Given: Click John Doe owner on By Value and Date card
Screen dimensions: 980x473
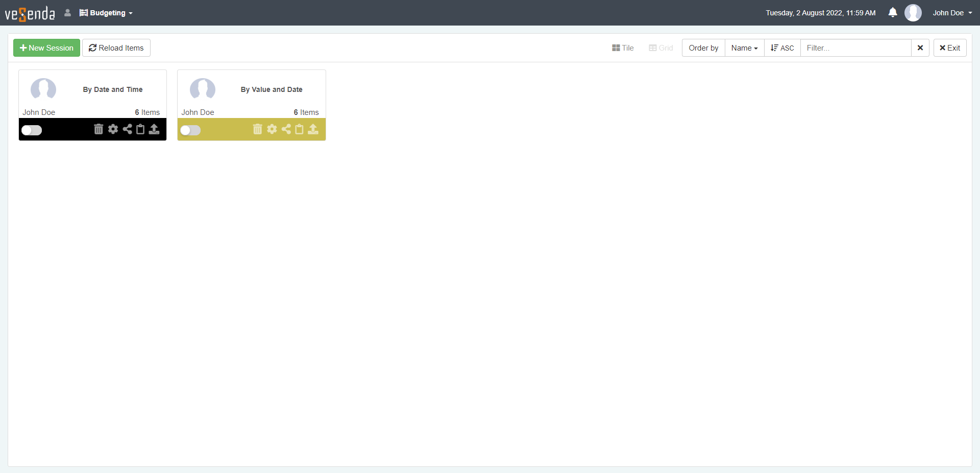Looking at the screenshot, I should pyautogui.click(x=198, y=112).
